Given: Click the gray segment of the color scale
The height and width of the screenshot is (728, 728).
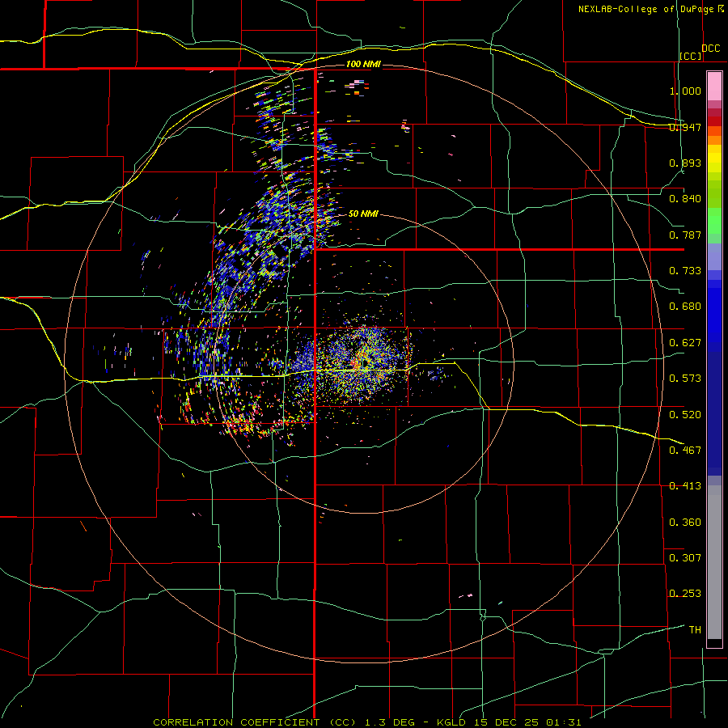Looking at the screenshot, I should click(x=714, y=562).
